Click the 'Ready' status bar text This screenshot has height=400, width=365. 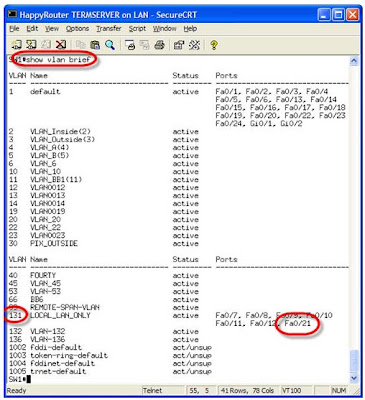[x=16, y=390]
